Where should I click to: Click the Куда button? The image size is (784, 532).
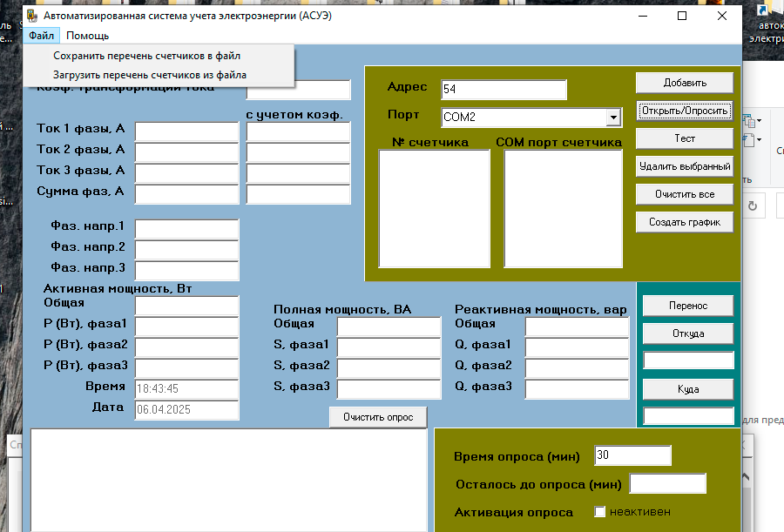(x=688, y=389)
